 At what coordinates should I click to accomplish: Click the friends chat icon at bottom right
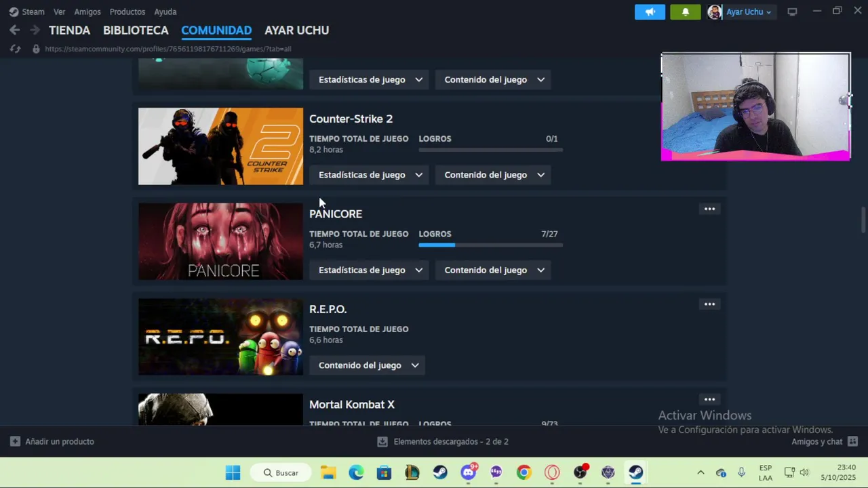click(x=852, y=441)
